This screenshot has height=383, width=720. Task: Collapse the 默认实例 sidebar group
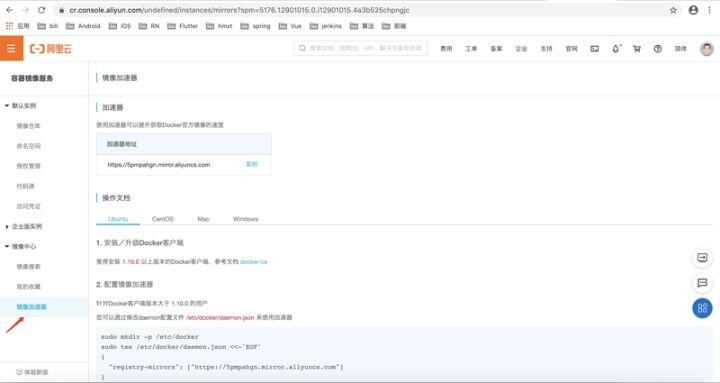(x=21, y=106)
